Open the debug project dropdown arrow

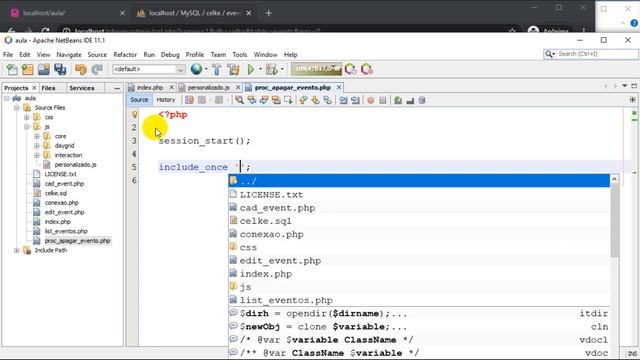point(282,69)
